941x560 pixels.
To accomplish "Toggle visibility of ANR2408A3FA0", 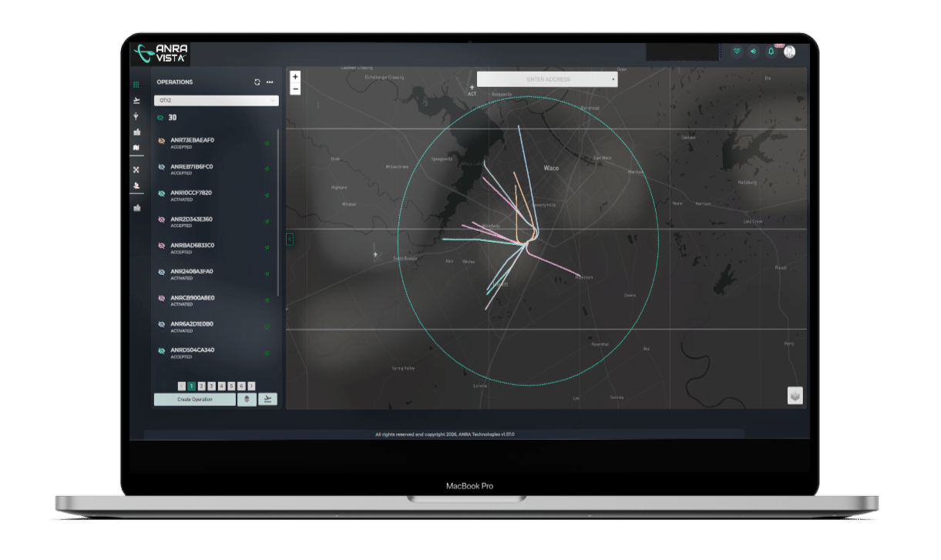I will click(162, 272).
